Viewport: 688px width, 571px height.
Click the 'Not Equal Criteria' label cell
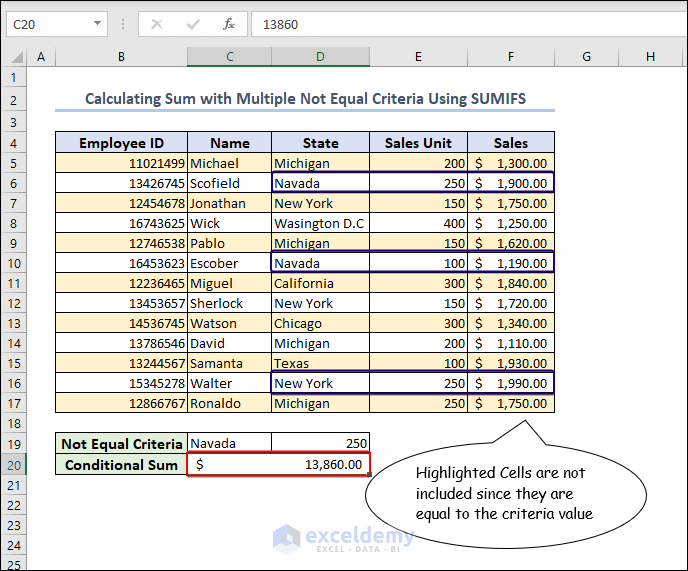(122, 444)
